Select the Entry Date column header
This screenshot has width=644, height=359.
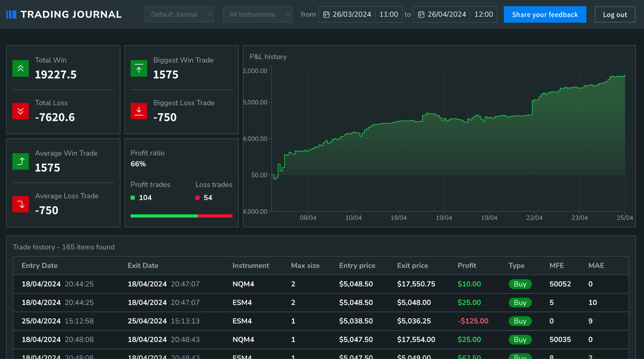tap(39, 265)
